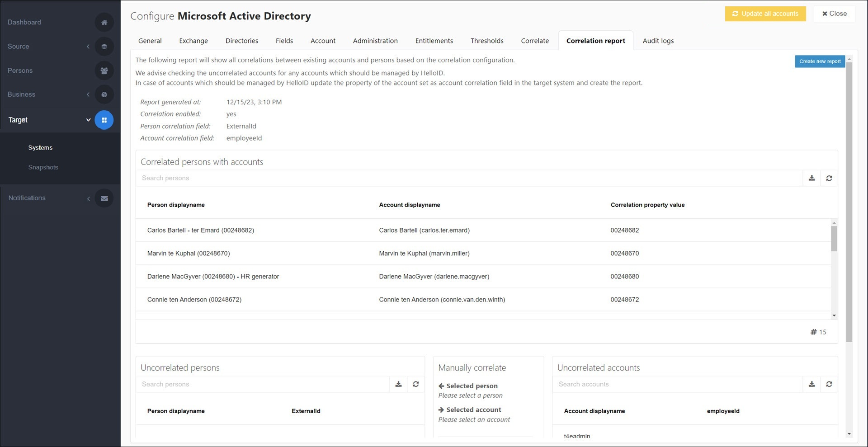
Task: Click the ExternalId column header
Action: click(x=306, y=411)
